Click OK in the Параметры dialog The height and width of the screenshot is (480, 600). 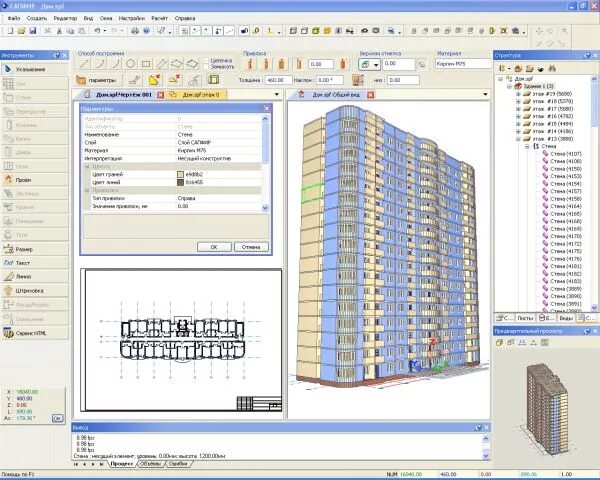pos(214,247)
